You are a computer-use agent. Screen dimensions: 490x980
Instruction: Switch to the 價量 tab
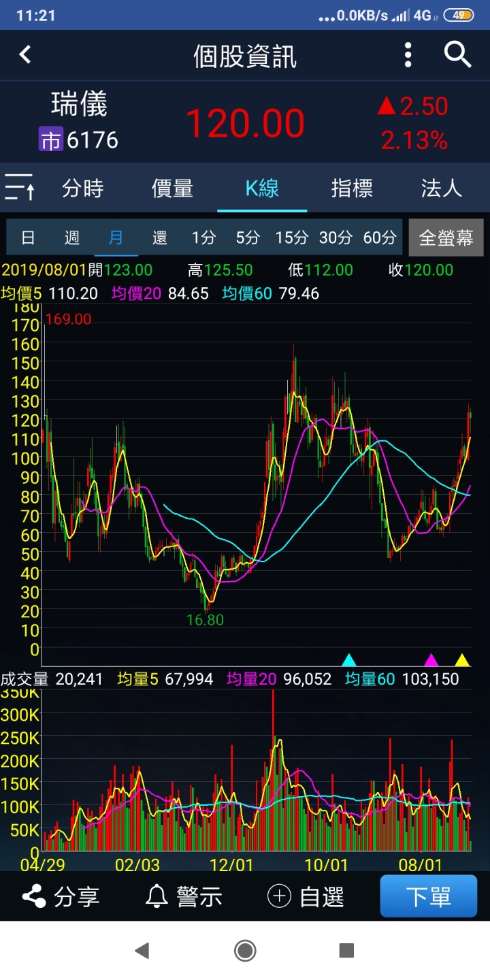tap(172, 188)
